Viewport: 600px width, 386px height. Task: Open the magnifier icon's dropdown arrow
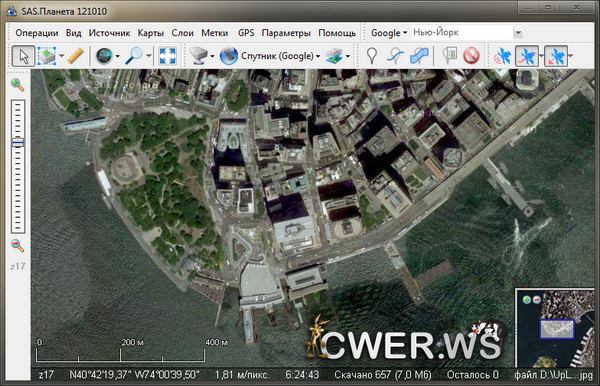(149, 56)
